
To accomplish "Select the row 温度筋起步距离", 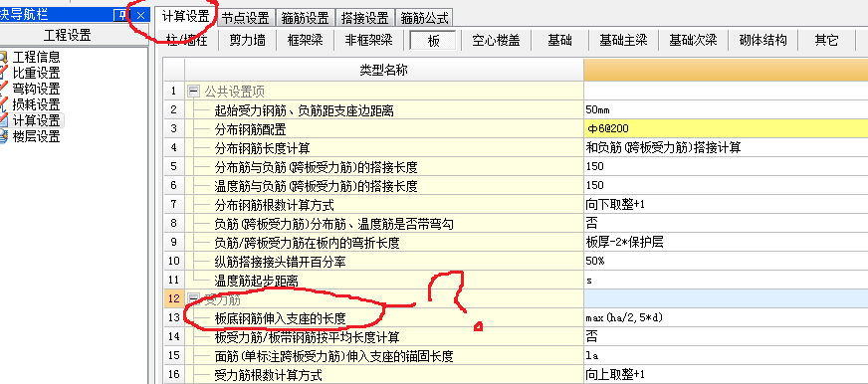I will (384, 280).
